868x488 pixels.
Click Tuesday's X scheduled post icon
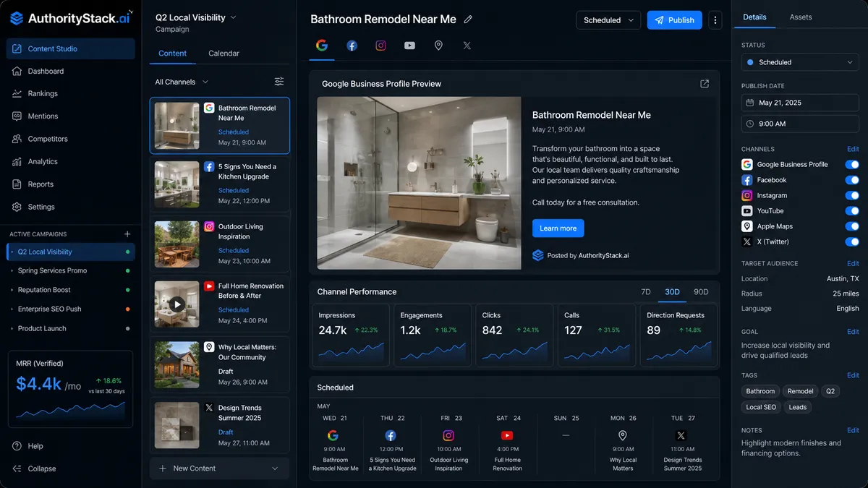681,435
